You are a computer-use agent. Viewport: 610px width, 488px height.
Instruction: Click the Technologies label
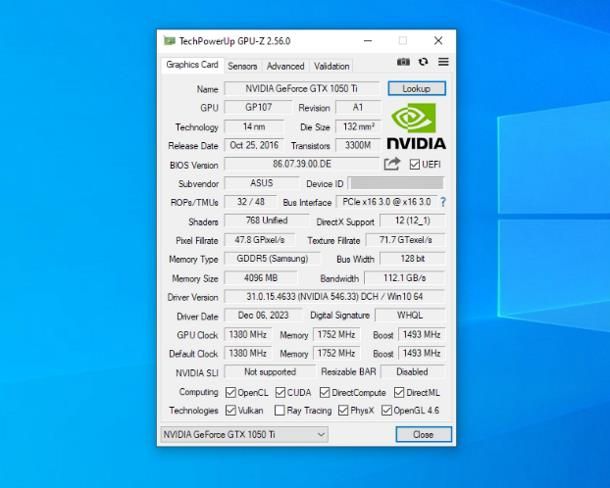click(194, 411)
